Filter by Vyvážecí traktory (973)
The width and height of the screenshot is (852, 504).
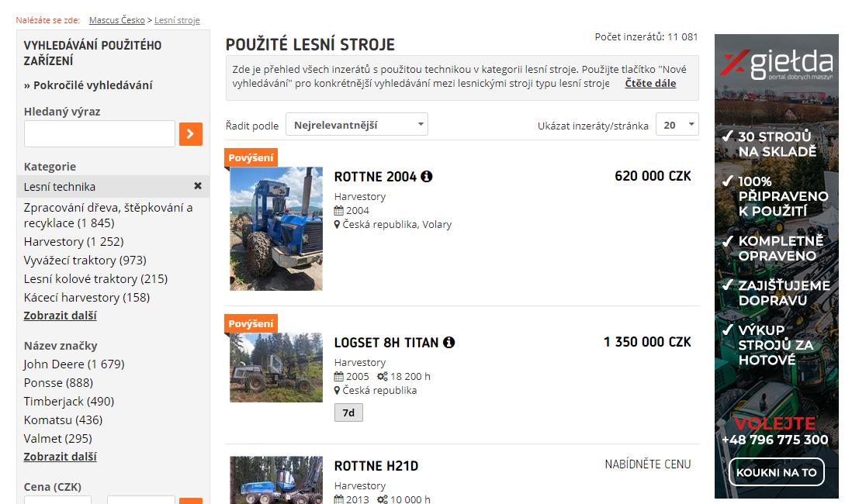[85, 261]
